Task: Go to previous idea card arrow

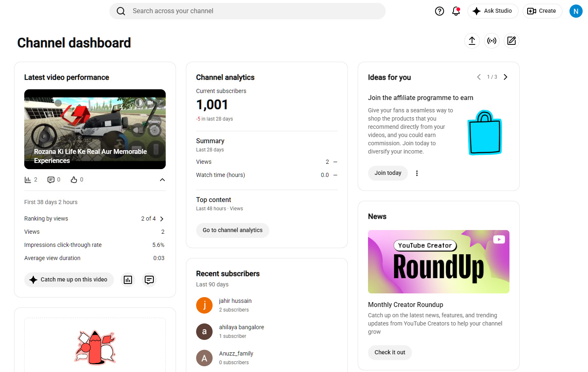Action: point(479,77)
